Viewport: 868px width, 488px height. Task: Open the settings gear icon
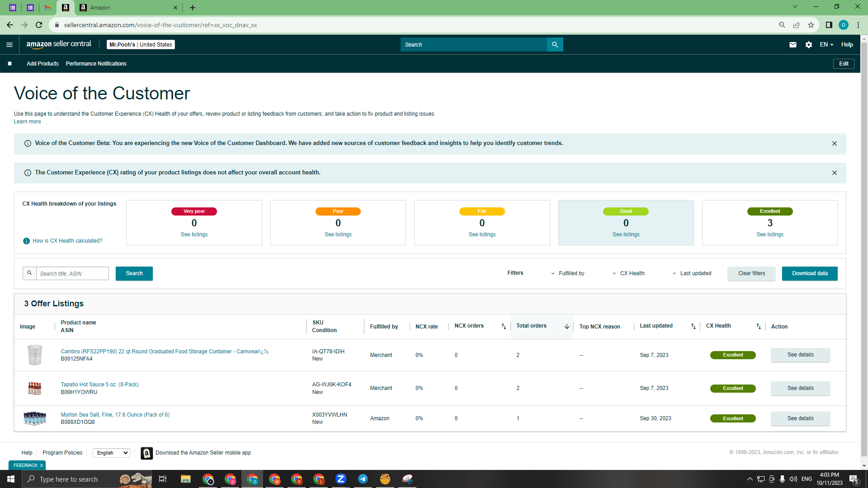tap(809, 45)
